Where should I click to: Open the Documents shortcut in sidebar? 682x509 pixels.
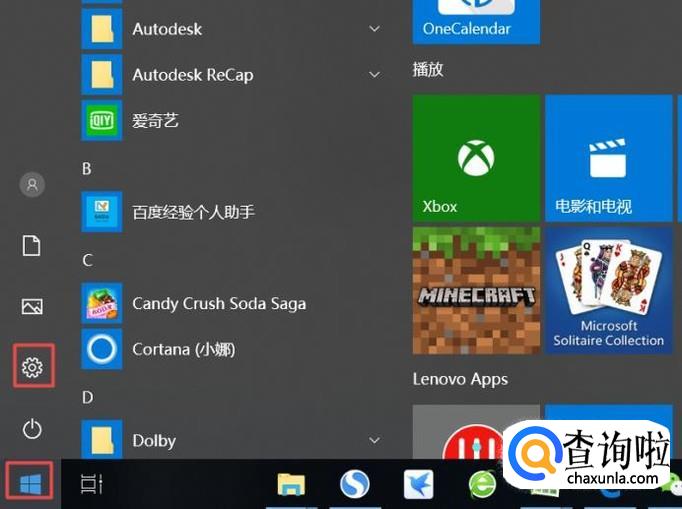coord(31,245)
